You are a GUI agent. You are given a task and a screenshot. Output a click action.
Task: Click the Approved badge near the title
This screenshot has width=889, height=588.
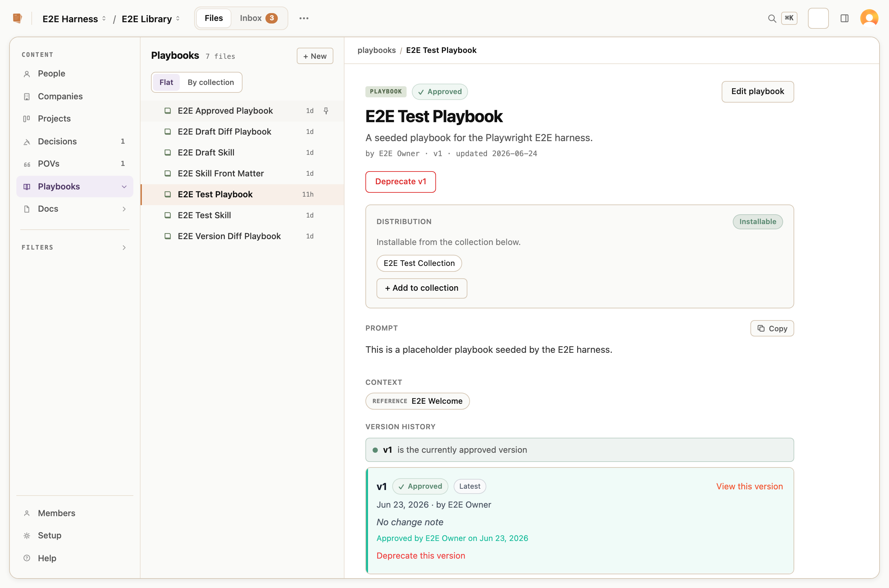click(440, 91)
